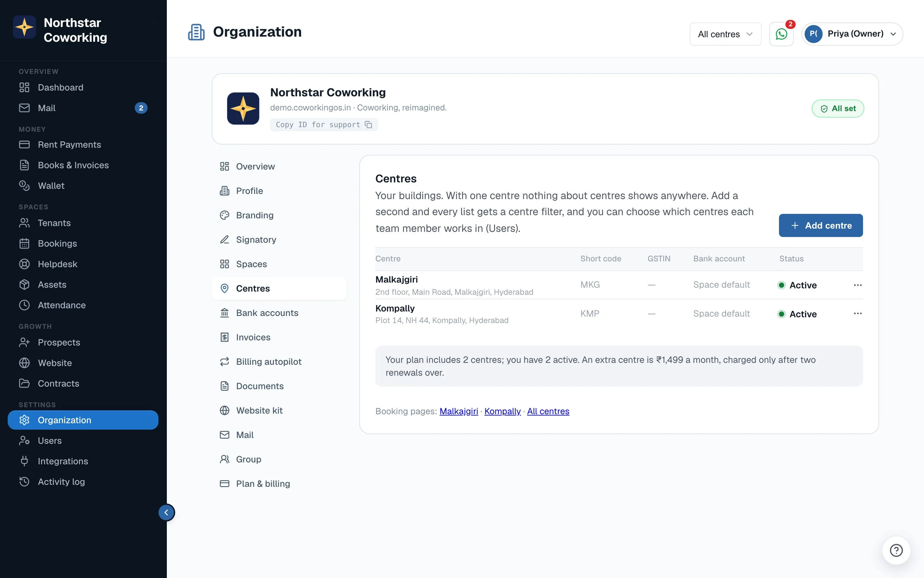Click the KMP short code cell

(590, 314)
